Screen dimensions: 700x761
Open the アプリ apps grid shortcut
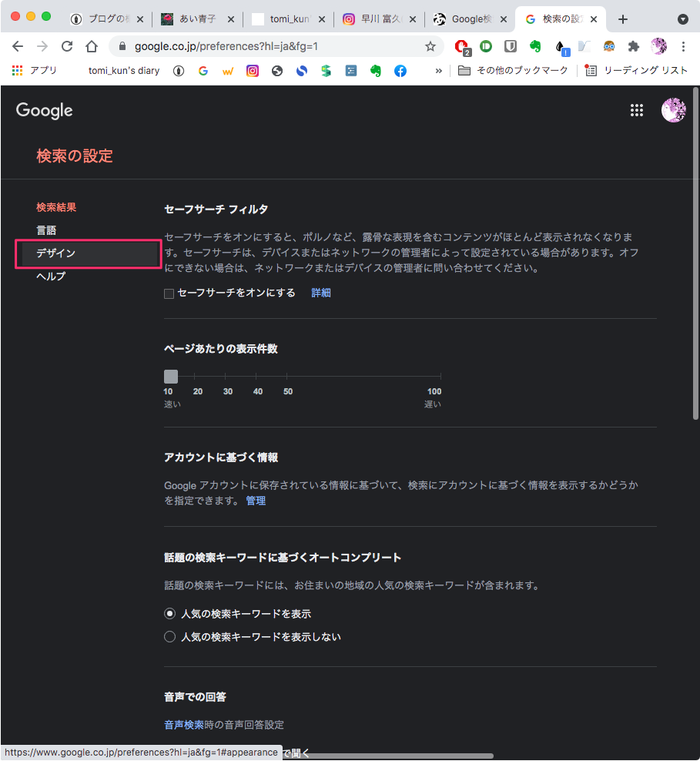(34, 70)
